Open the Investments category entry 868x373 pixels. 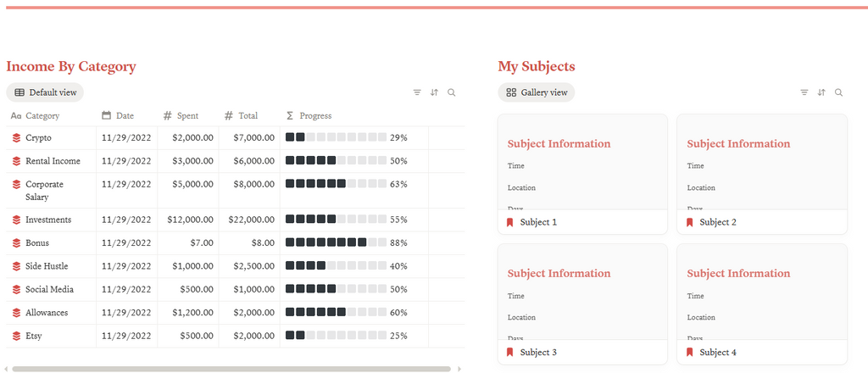[48, 220]
